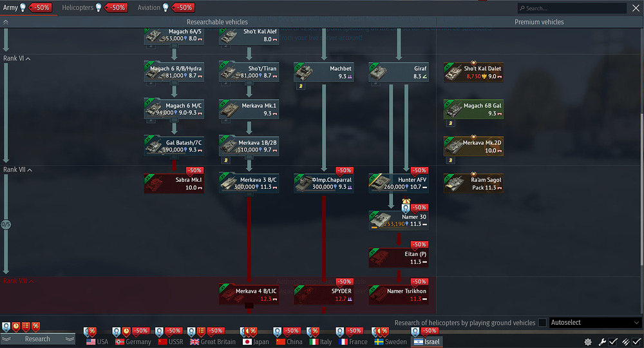Click the clock badge above Research
Image resolution: width=644 pixels, height=348 pixels.
coord(16,327)
